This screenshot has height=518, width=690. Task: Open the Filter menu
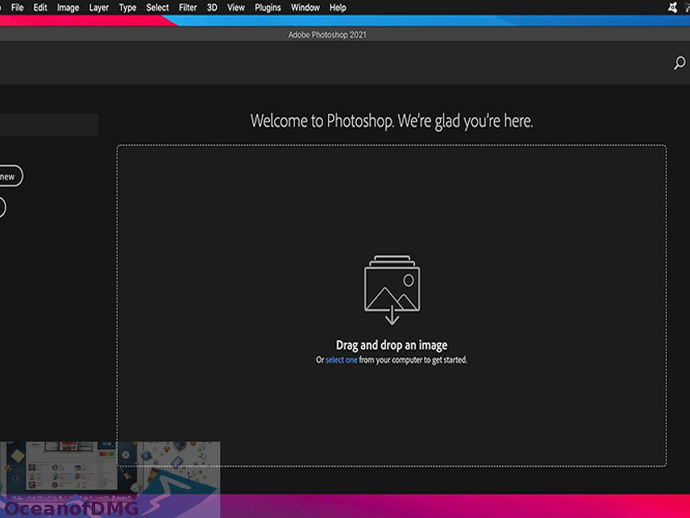188,7
